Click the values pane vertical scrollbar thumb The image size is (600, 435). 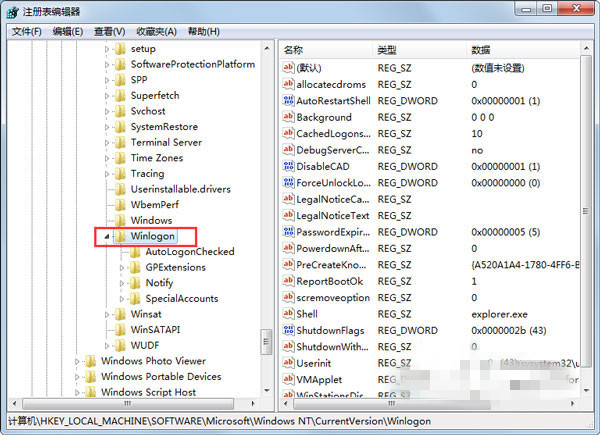tap(585, 211)
